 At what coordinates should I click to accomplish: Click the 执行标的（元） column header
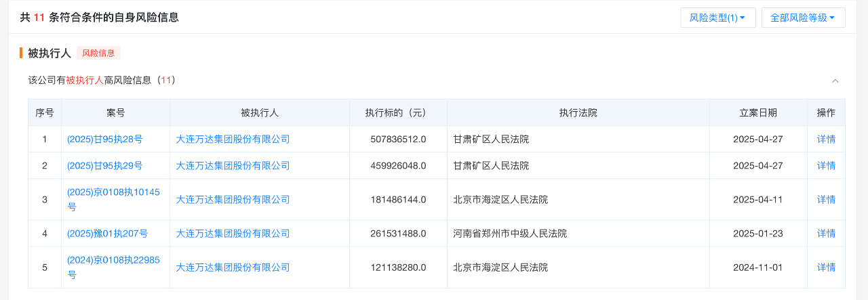click(x=398, y=112)
